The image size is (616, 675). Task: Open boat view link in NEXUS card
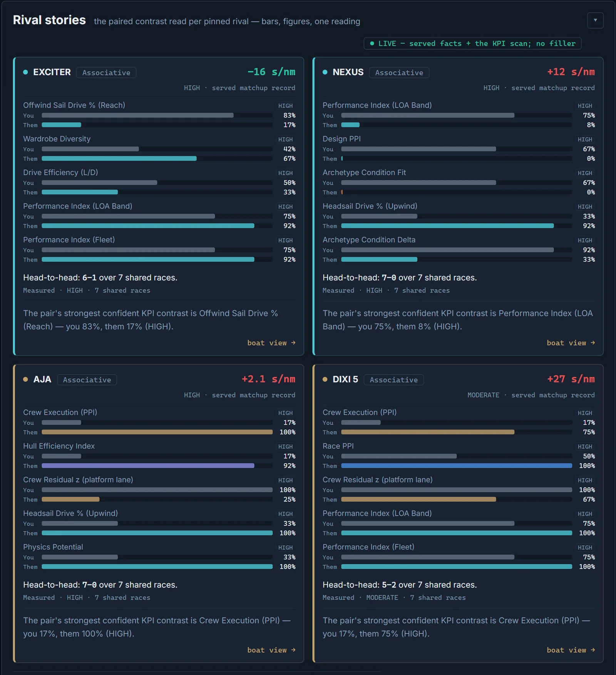(571, 343)
